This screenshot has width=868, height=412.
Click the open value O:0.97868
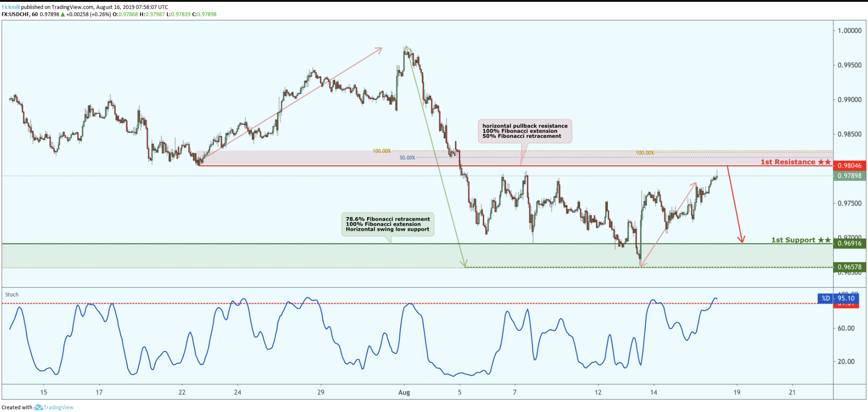coord(125,15)
